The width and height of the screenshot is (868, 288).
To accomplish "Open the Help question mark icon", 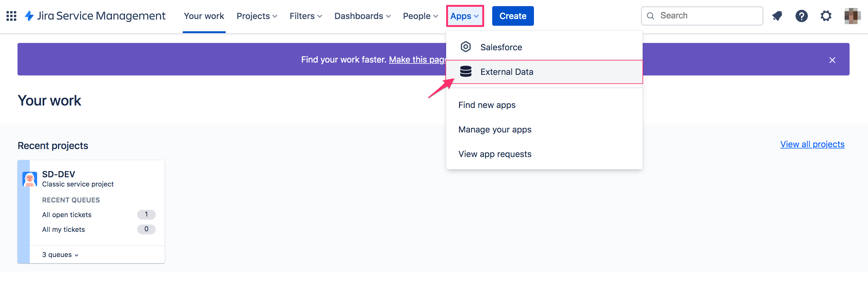I will (x=801, y=16).
